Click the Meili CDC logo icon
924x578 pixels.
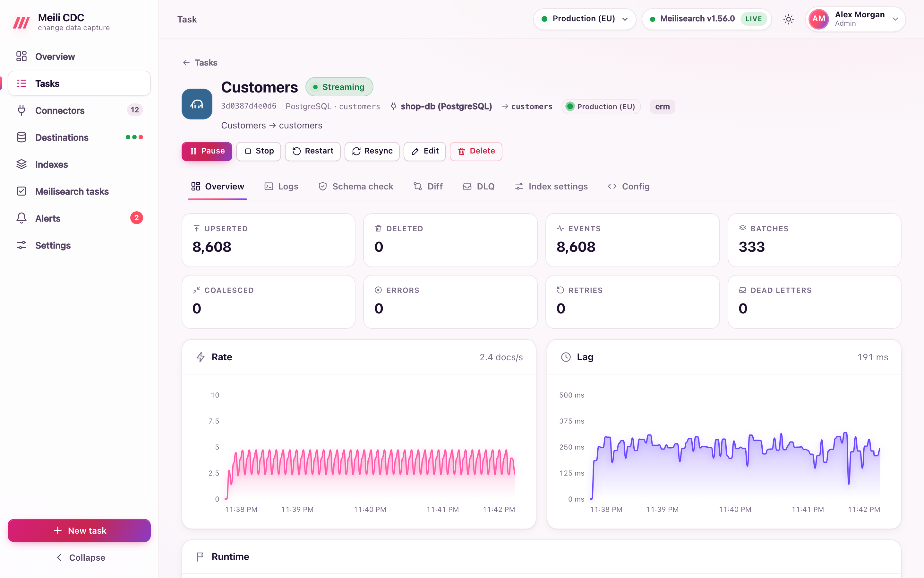coord(21,22)
